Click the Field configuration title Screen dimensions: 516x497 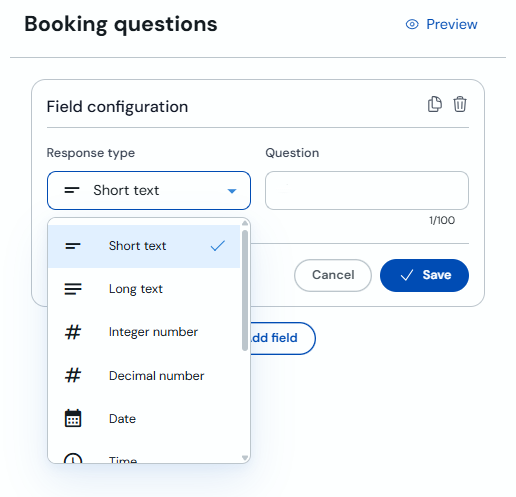(117, 107)
